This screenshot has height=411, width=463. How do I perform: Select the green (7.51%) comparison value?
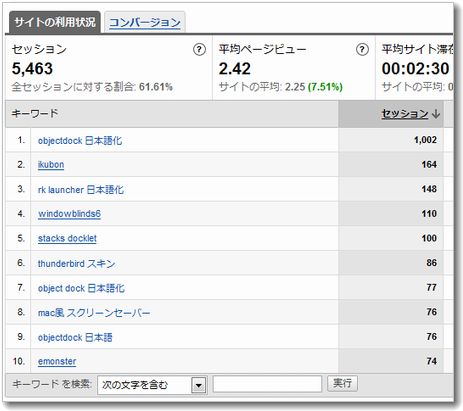click(x=325, y=87)
